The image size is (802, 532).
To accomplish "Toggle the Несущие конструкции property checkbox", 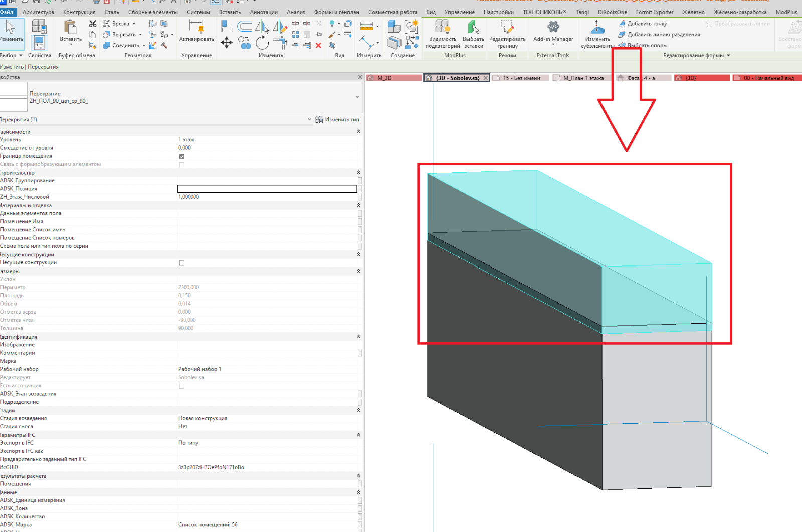I will tap(182, 263).
